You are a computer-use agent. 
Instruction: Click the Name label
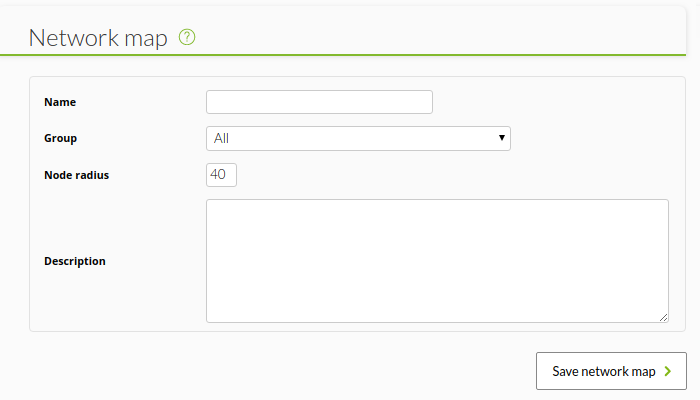(60, 102)
